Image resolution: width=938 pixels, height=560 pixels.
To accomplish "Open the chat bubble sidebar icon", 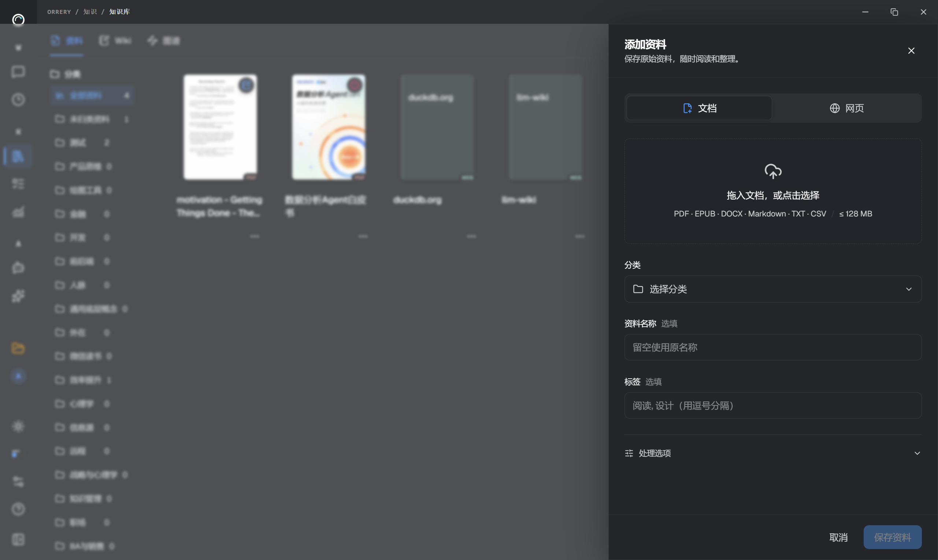I will (x=18, y=72).
